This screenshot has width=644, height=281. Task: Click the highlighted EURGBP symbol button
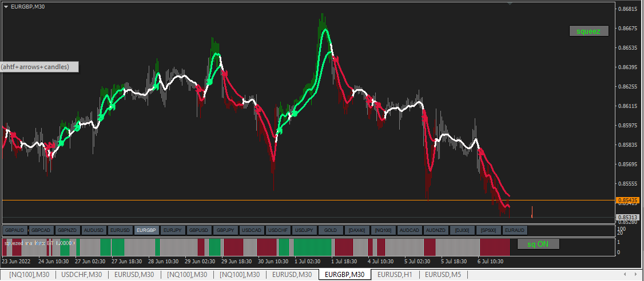pyautogui.click(x=147, y=231)
